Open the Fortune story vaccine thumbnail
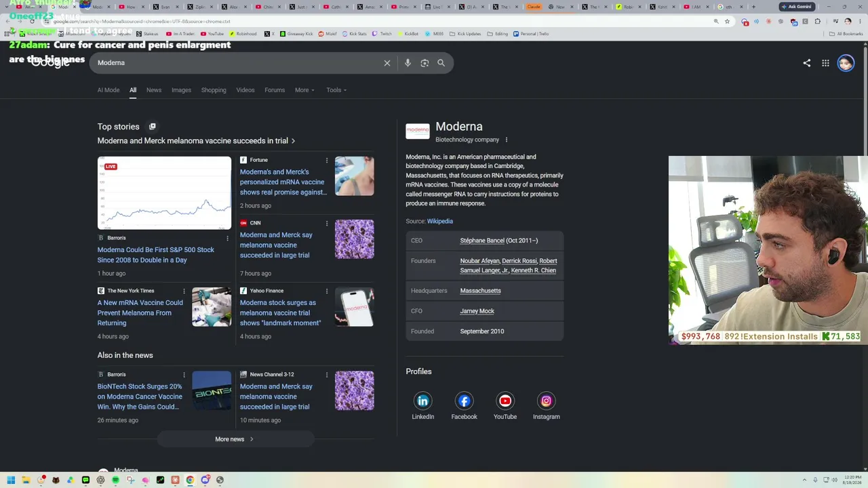 point(354,176)
